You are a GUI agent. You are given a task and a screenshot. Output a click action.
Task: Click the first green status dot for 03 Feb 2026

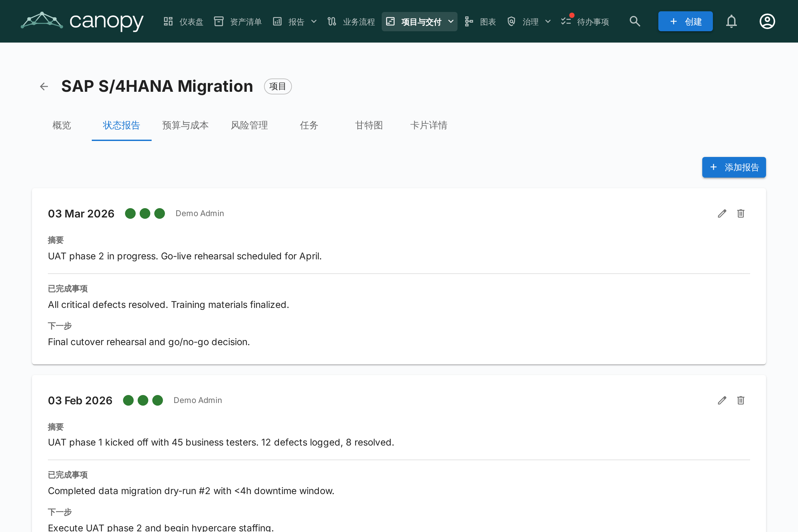tap(128, 400)
